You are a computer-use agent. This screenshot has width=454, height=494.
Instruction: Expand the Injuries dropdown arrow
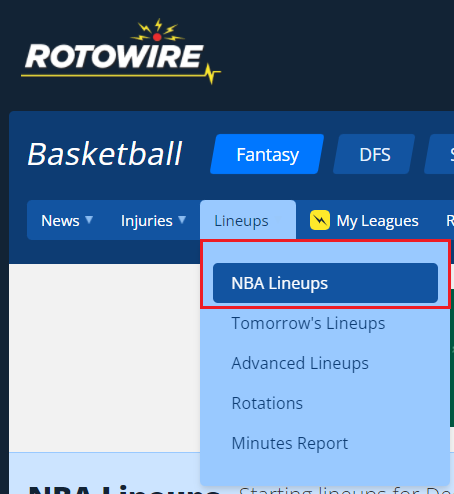point(182,220)
